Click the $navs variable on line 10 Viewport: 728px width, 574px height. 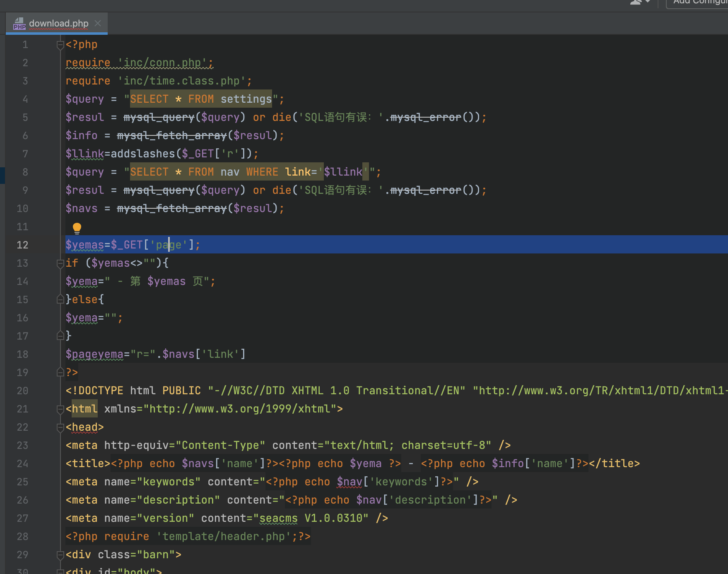tap(82, 208)
